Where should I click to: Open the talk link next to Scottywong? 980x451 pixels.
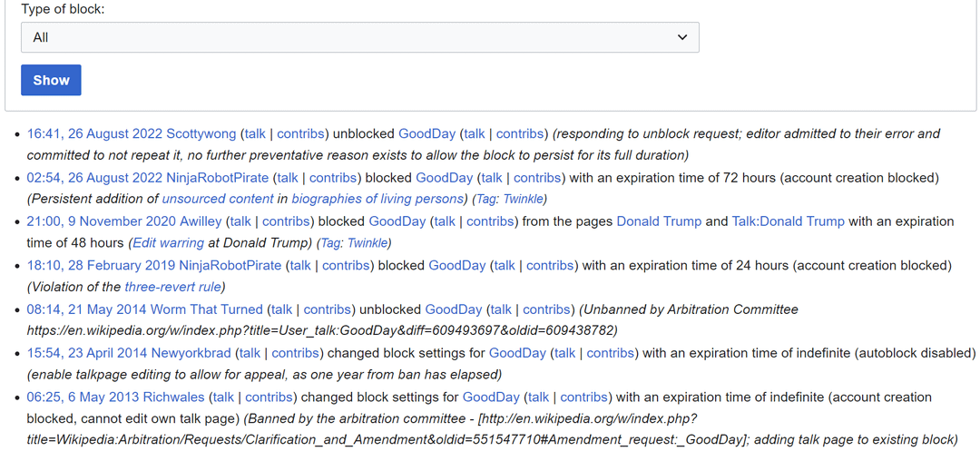(x=255, y=133)
